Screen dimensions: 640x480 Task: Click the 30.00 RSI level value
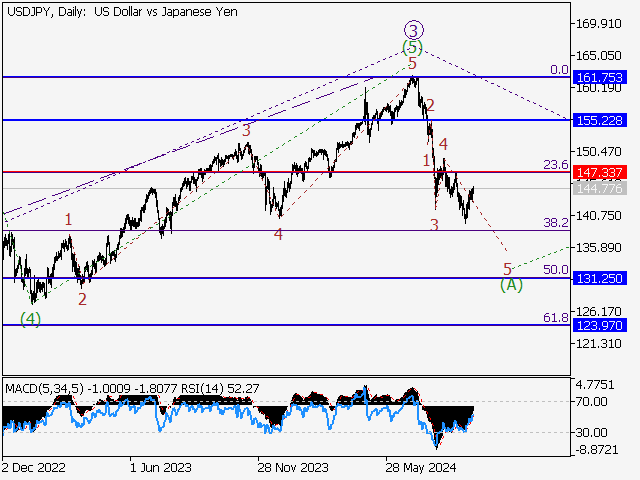pyautogui.click(x=591, y=432)
